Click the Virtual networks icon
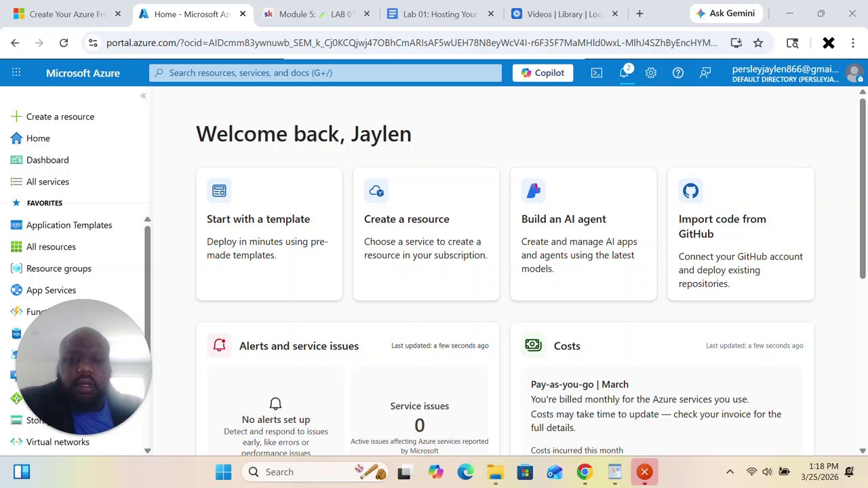This screenshot has height=488, width=868. 16,442
